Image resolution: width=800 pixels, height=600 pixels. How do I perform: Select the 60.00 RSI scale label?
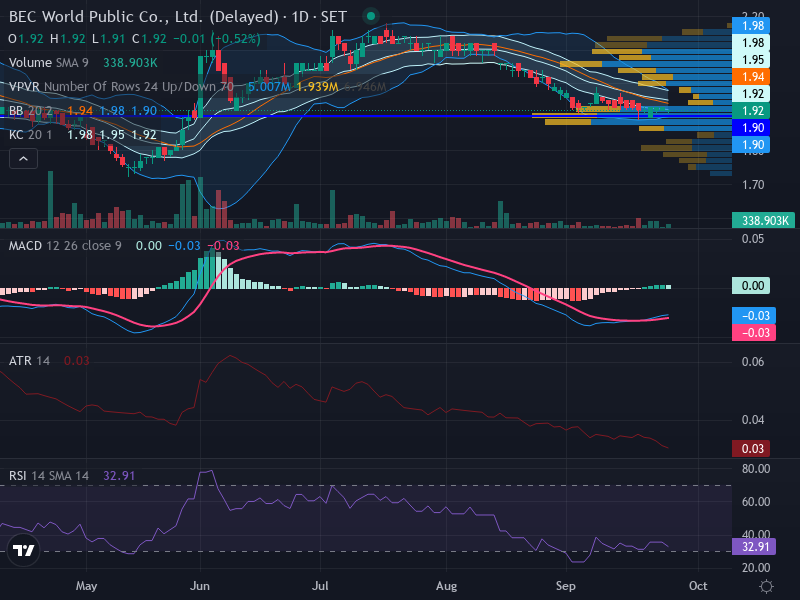(756, 502)
